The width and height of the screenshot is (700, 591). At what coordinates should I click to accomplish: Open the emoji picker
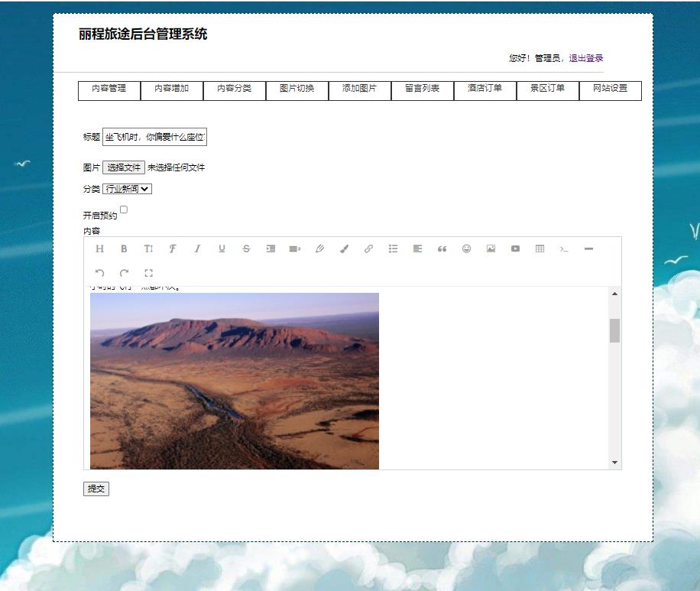pyautogui.click(x=466, y=248)
